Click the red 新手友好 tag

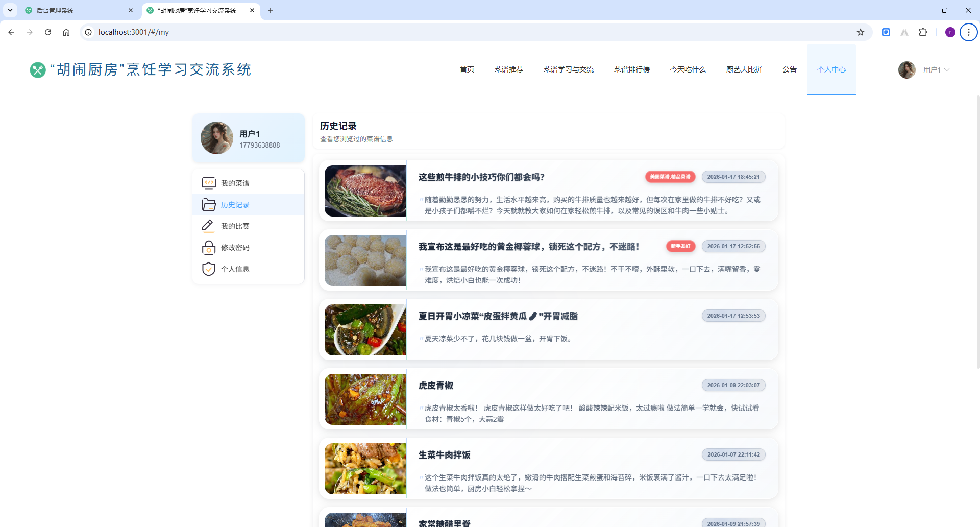click(x=680, y=246)
